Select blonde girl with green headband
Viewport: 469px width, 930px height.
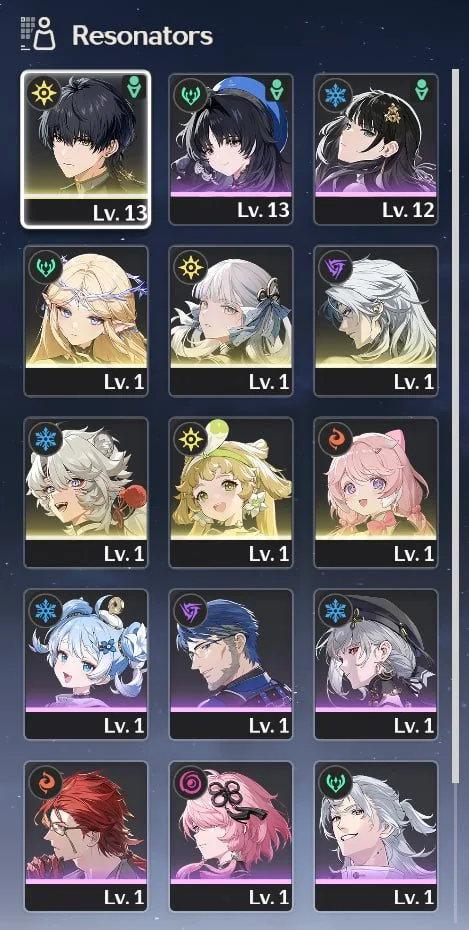[x=231, y=492]
